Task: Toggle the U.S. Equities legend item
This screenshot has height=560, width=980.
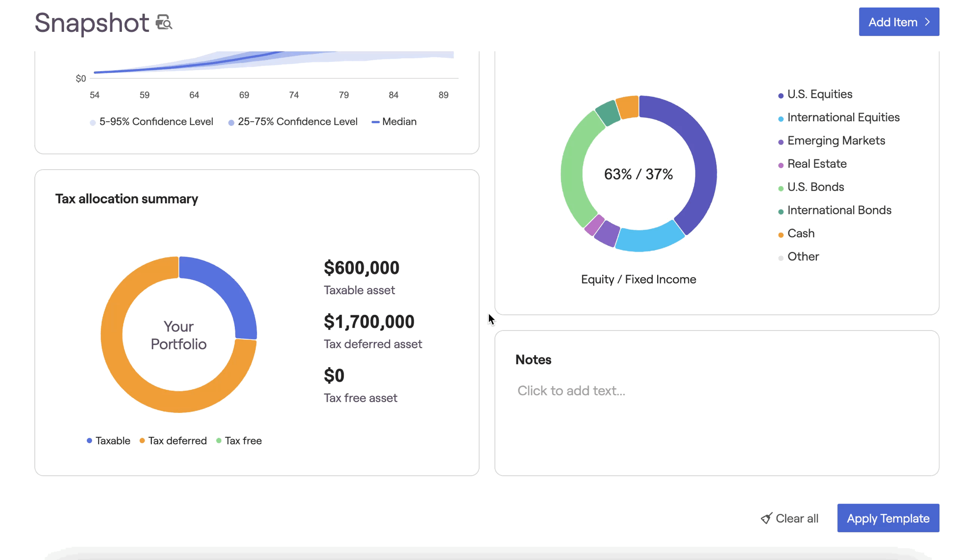Action: 819,94
